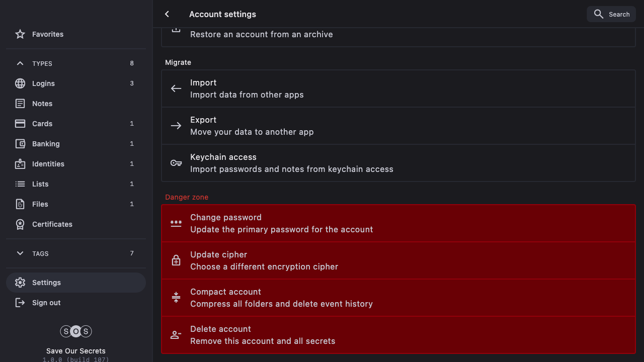The width and height of the screenshot is (644, 362).
Task: Click the Sign out icon
Action: click(x=20, y=303)
